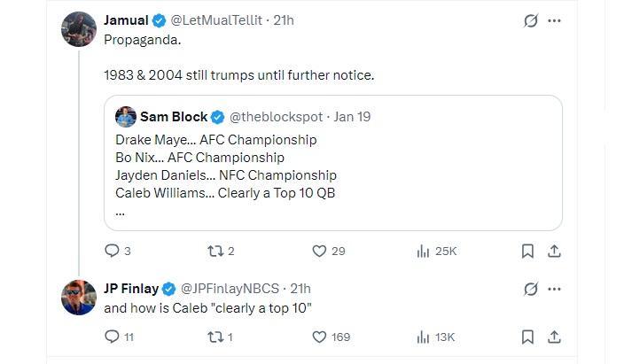632x364 pixels.
Task: Repost Jamual's post with 2 reposts
Action: click(x=214, y=251)
